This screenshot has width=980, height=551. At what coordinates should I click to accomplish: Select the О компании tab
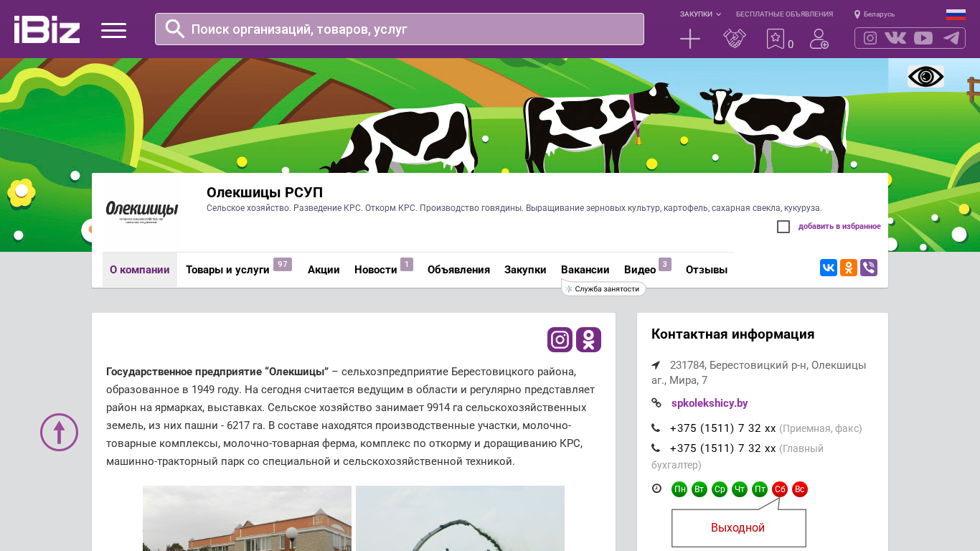[140, 270]
